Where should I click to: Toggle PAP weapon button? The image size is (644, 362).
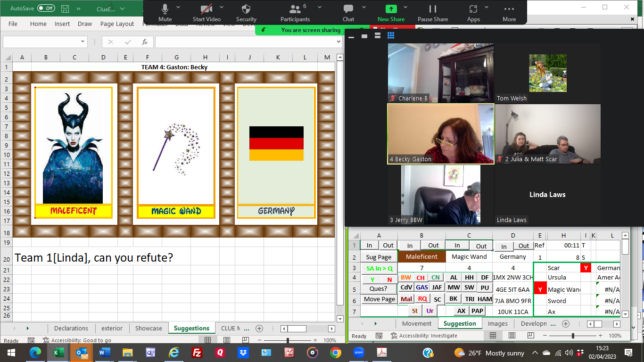pos(477,311)
